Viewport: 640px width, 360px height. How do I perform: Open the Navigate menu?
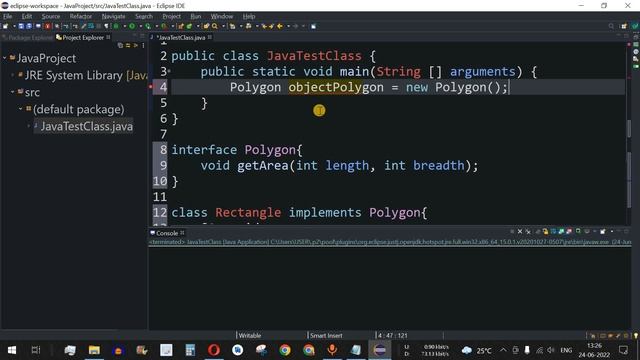[x=113, y=16]
